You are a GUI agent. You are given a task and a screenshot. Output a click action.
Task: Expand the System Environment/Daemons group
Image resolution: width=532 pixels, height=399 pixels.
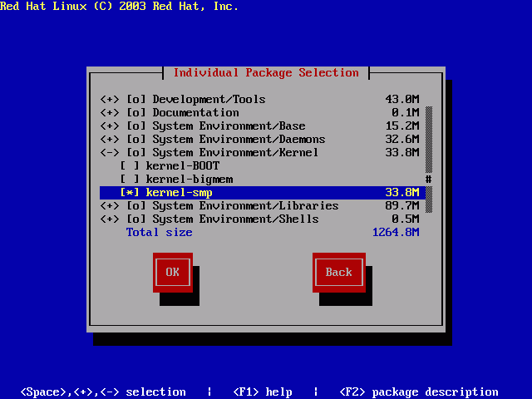[110, 139]
